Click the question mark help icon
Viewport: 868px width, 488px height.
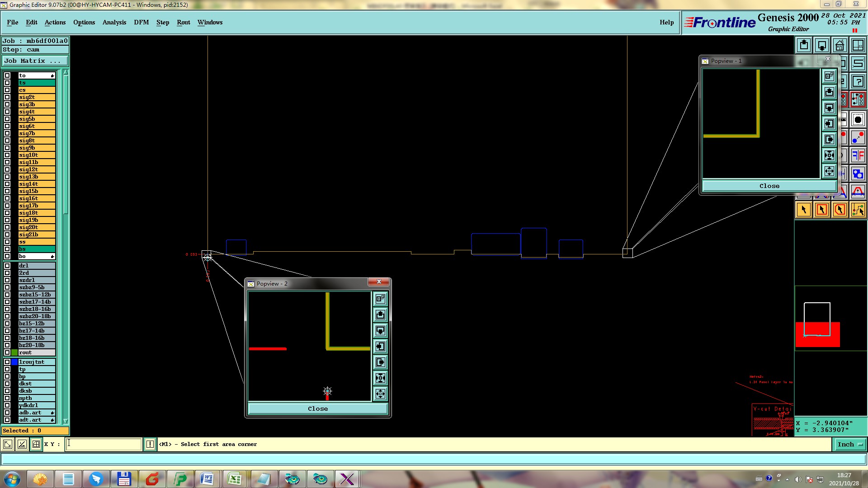pyautogui.click(x=858, y=82)
